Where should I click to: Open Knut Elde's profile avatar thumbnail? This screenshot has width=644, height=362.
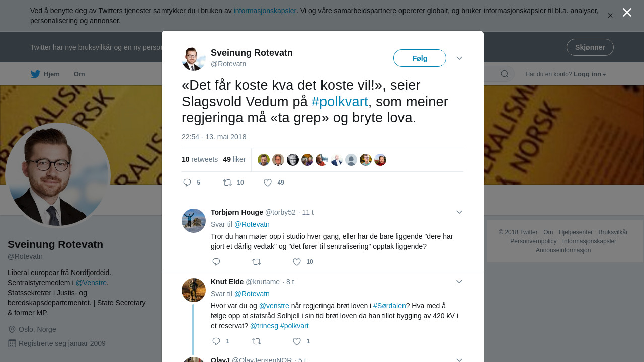194,290
